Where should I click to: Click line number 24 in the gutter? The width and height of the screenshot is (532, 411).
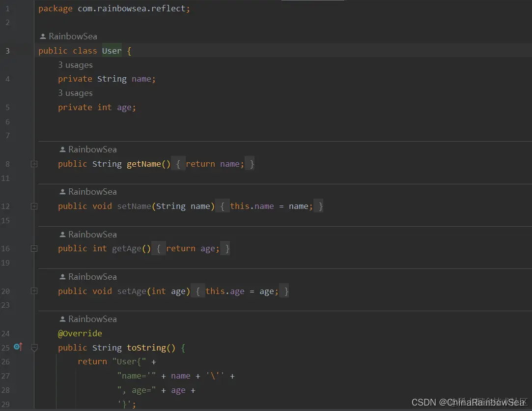click(x=5, y=333)
